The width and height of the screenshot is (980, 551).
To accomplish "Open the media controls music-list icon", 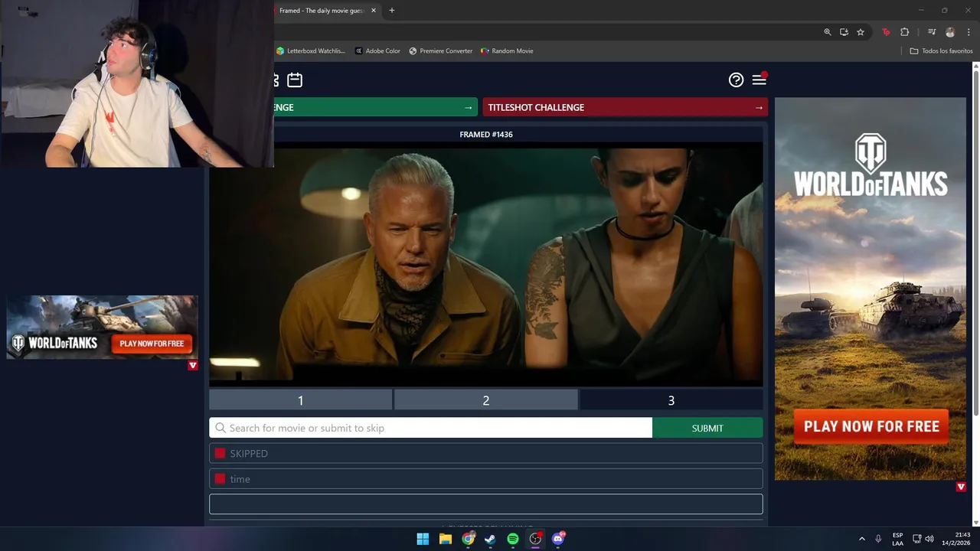I will click(x=932, y=32).
